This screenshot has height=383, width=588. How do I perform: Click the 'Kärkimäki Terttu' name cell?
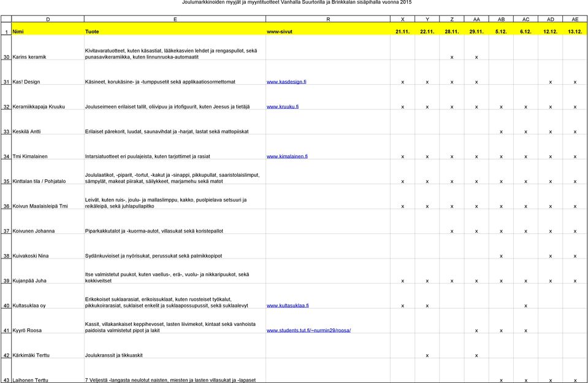[x=48, y=346]
